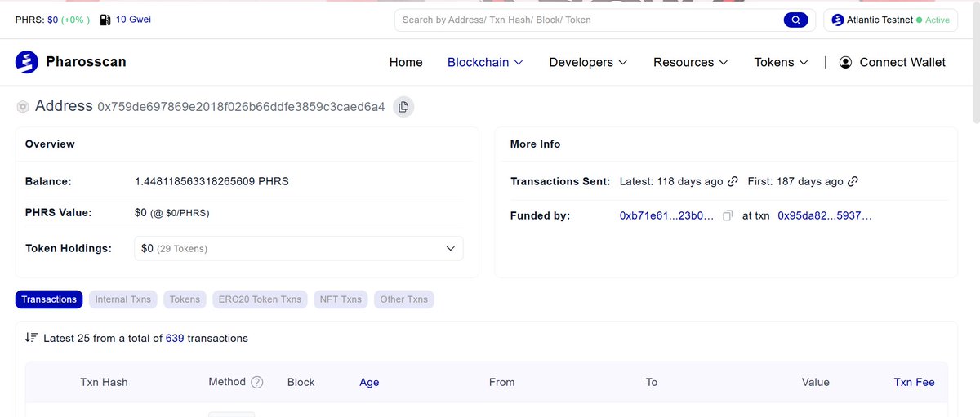980x417 pixels.
Task: Open the Atlantic Testnet network selector
Action: (x=890, y=20)
